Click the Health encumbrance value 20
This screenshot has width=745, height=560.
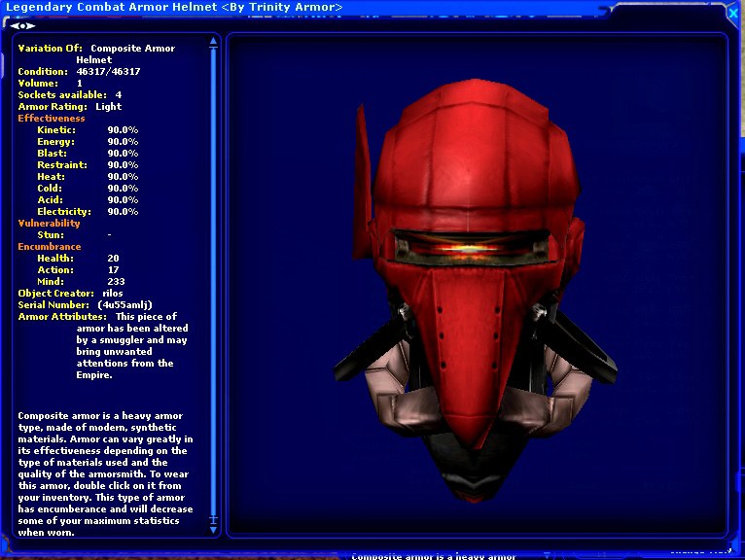pyautogui.click(x=113, y=259)
